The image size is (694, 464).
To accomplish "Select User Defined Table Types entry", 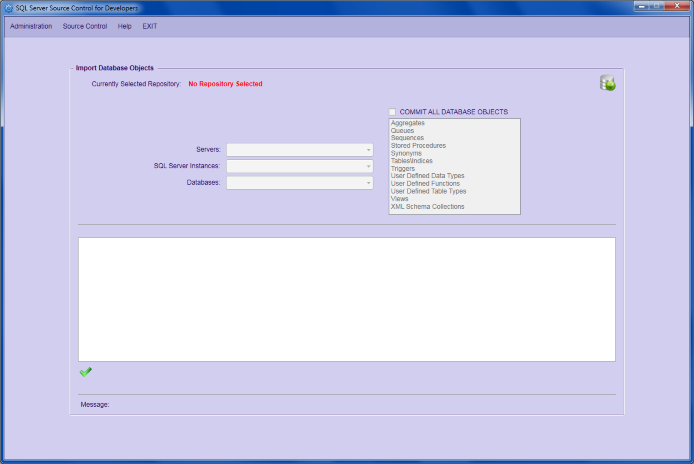I will tap(428, 191).
